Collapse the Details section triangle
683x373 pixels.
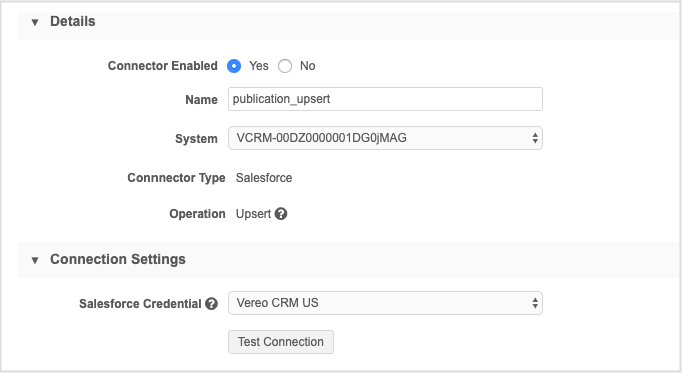35,22
